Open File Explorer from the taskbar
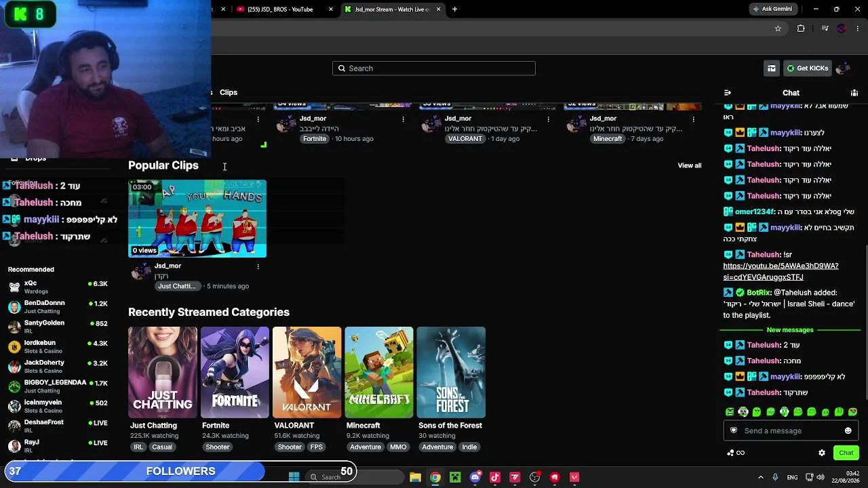The image size is (868, 488). (x=415, y=477)
